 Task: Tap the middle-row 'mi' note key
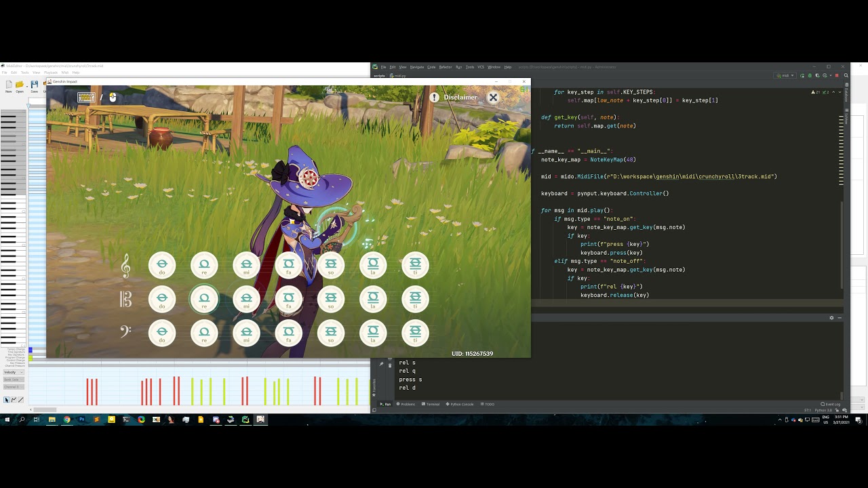(246, 299)
